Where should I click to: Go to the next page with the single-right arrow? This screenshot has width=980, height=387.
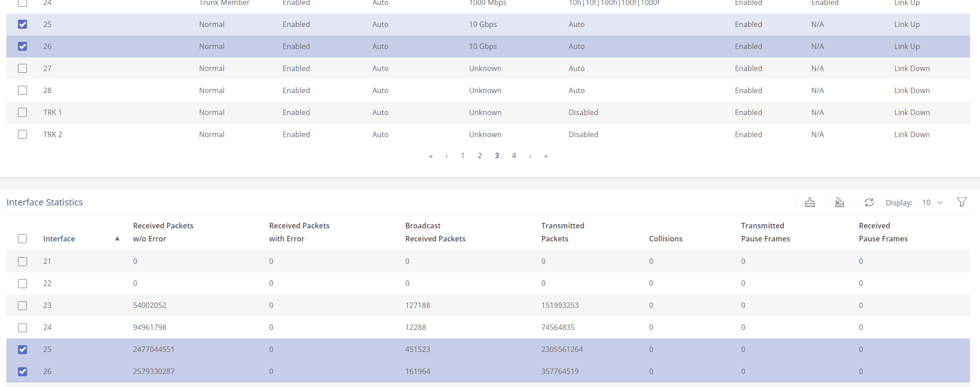(x=530, y=156)
